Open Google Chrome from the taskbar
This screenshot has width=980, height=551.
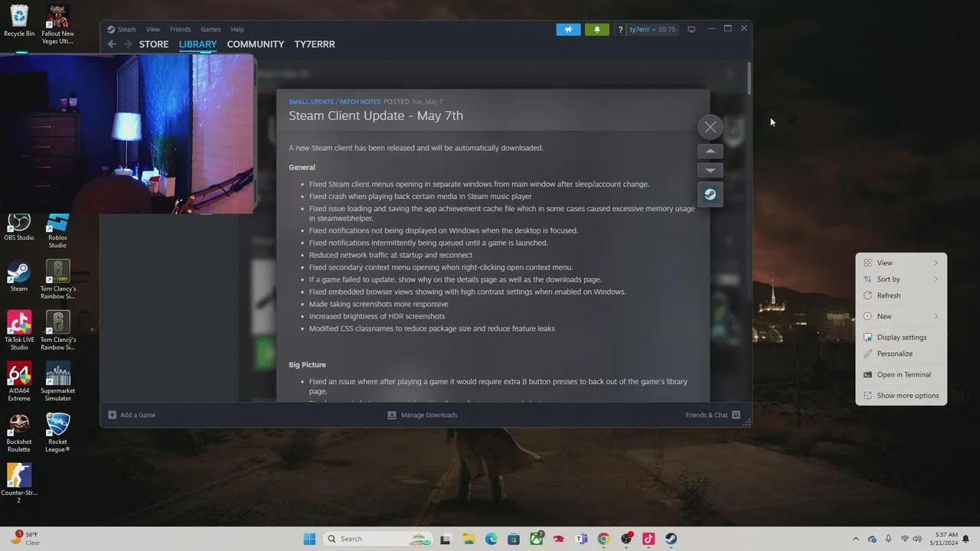pyautogui.click(x=603, y=539)
